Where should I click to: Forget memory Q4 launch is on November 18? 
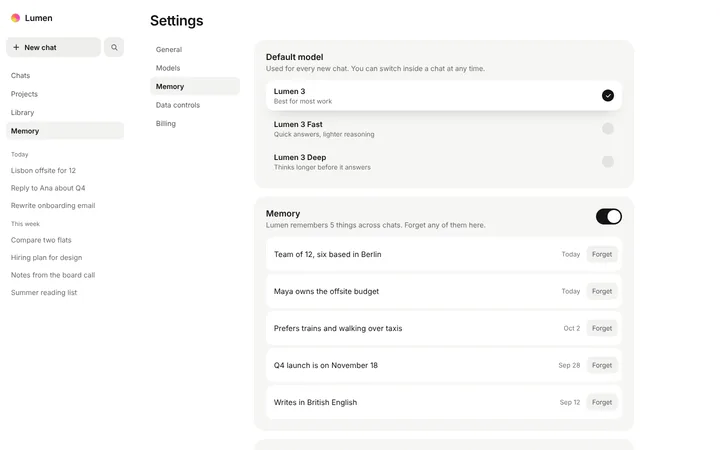(x=602, y=365)
